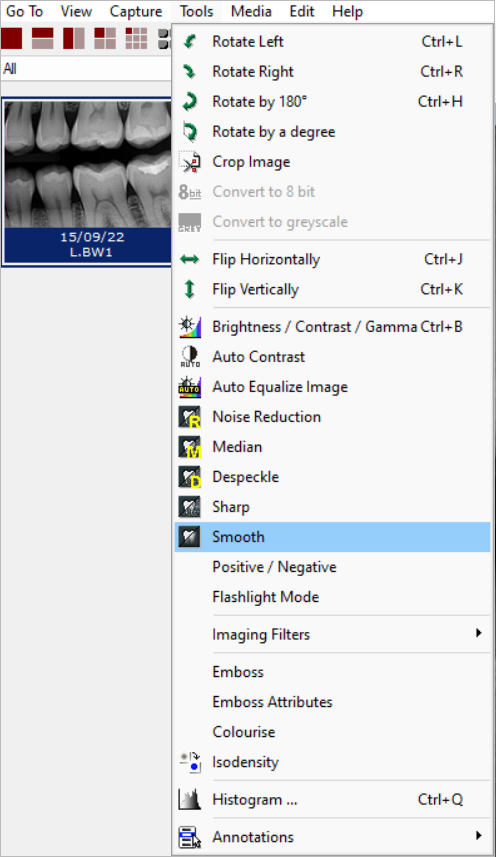
Task: Expand the Annotations submenu arrow
Action: tap(479, 836)
